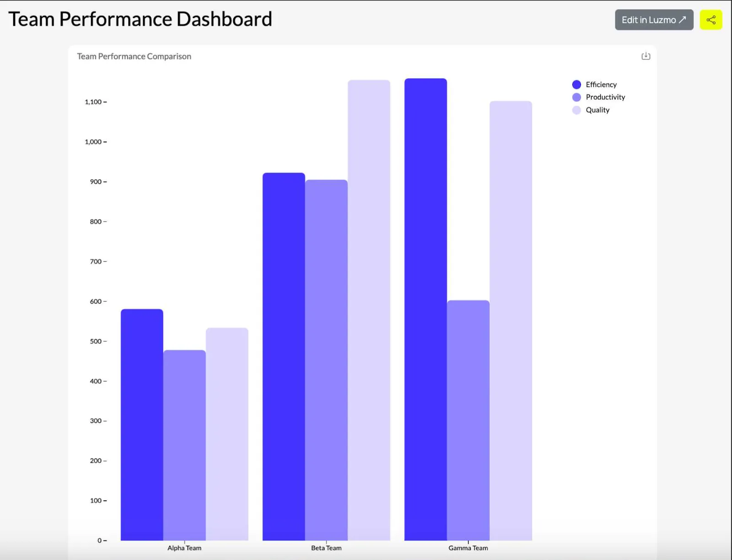Image resolution: width=732 pixels, height=560 pixels.
Task: Select Beta Team Quality bar
Action: [369, 310]
